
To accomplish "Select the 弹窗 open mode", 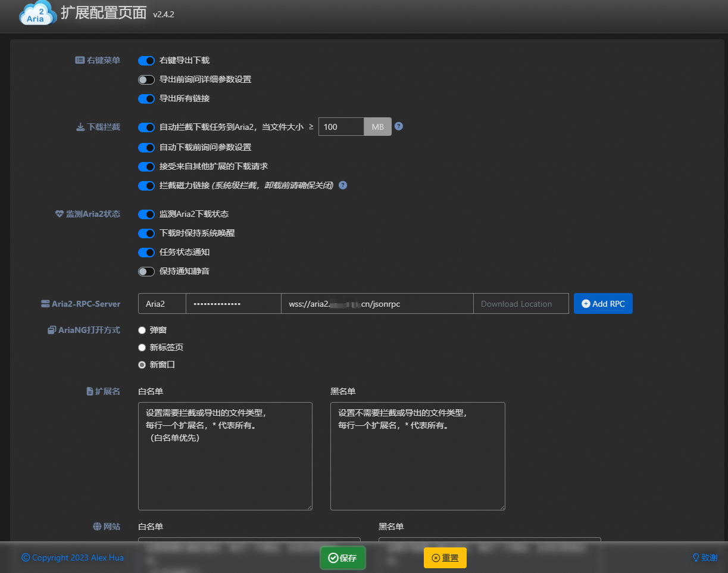I will point(142,330).
